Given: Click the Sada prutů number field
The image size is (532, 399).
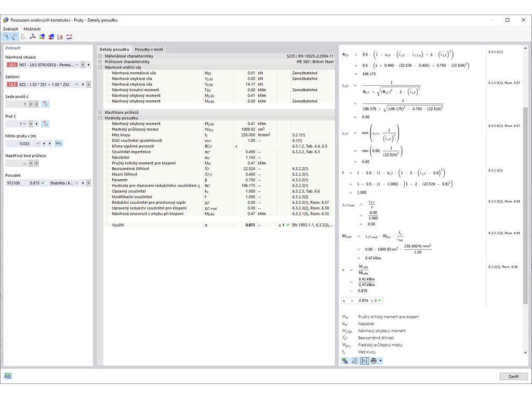Looking at the screenshot, I should point(16,104).
